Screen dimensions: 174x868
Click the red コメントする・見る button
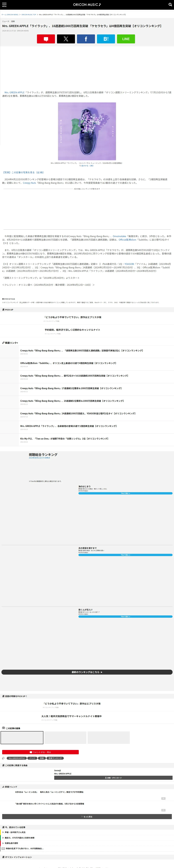coord(41,752)
